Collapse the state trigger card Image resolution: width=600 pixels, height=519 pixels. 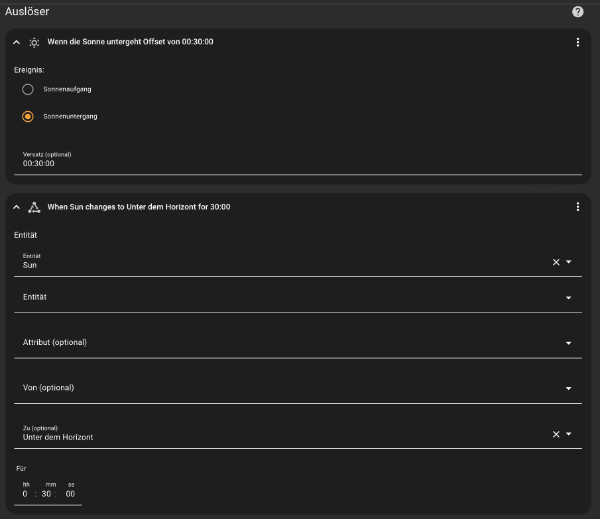(x=16, y=207)
